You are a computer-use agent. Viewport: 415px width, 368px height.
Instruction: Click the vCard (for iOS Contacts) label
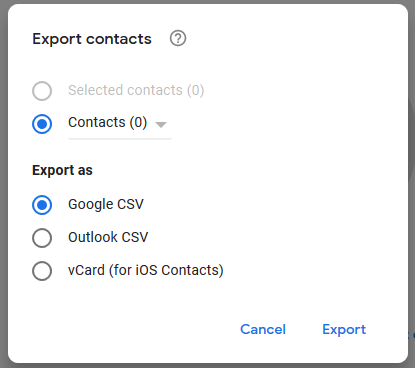tap(146, 270)
